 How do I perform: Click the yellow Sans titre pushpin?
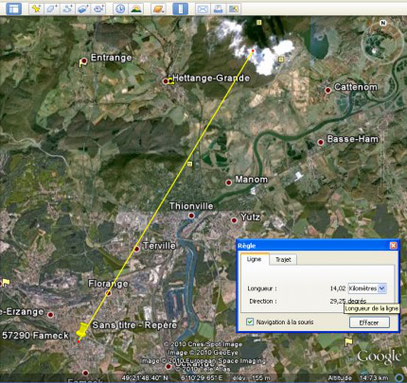[x=82, y=330]
